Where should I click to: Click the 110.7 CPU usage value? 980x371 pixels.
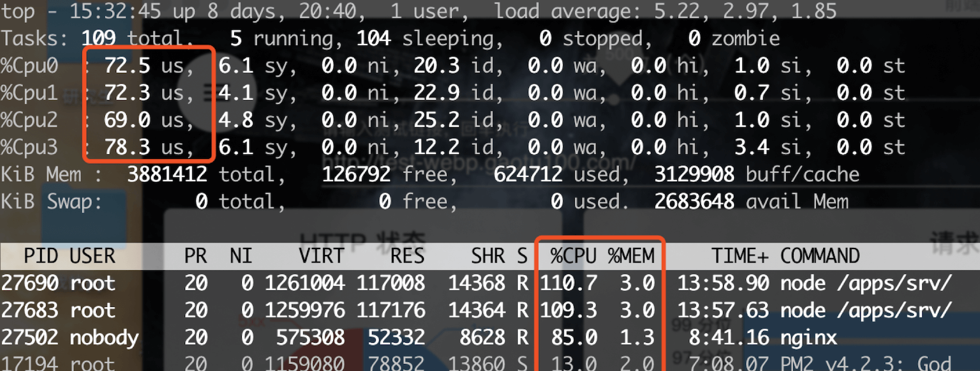568,283
